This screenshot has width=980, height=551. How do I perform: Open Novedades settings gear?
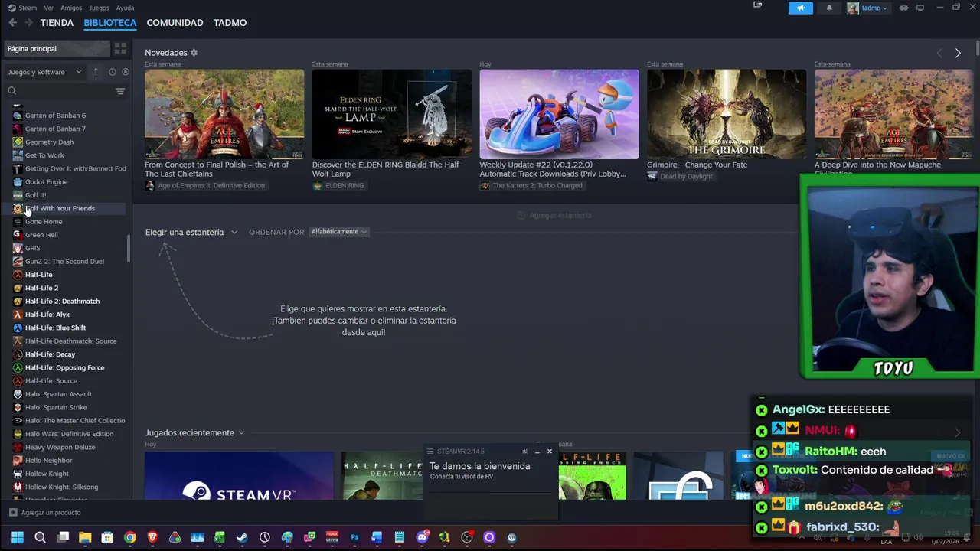pos(194,53)
